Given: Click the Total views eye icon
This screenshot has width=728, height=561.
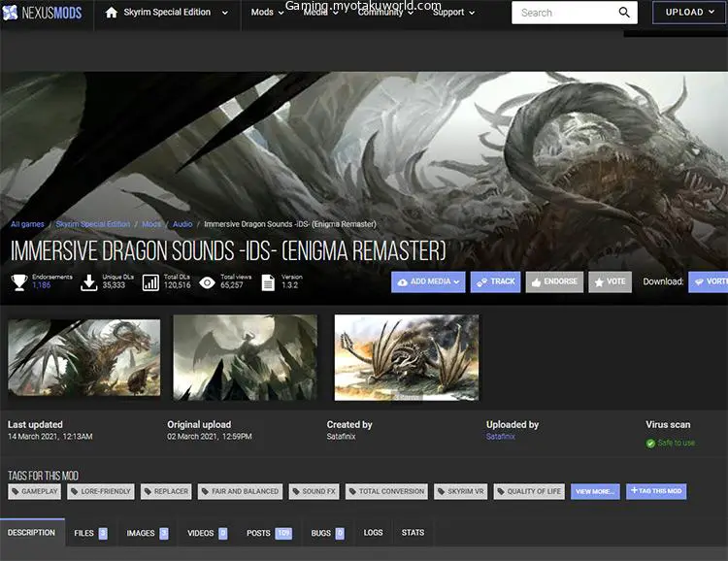Looking at the screenshot, I should click(x=207, y=281).
